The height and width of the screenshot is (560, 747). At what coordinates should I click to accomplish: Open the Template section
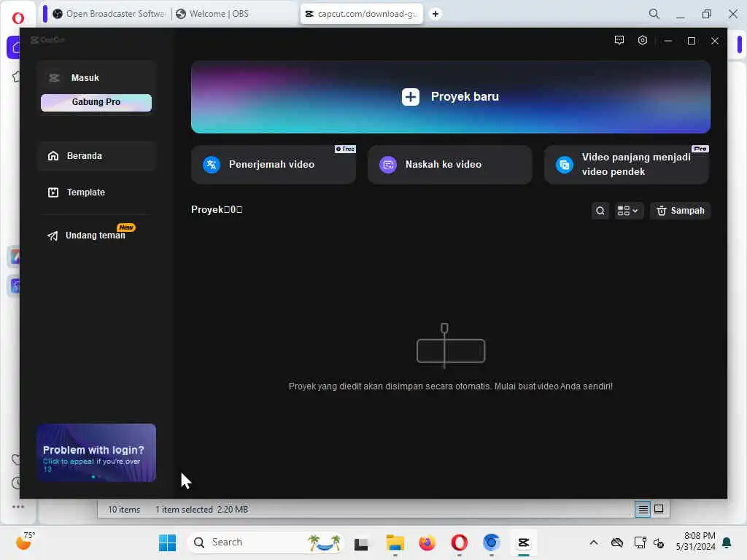coord(96,192)
